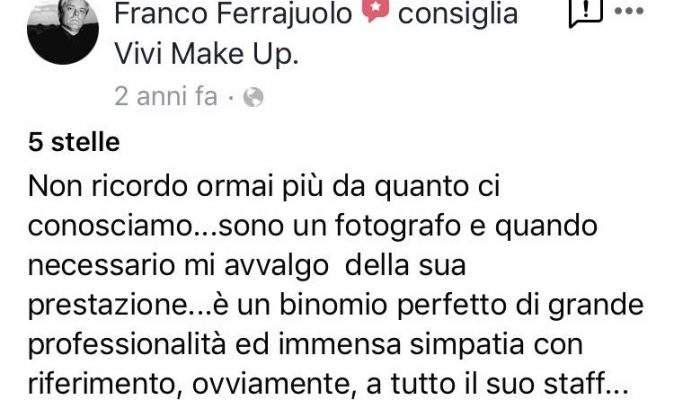Open the three-dot more options menu
This screenshot has height=400, width=674.
[x=629, y=11]
